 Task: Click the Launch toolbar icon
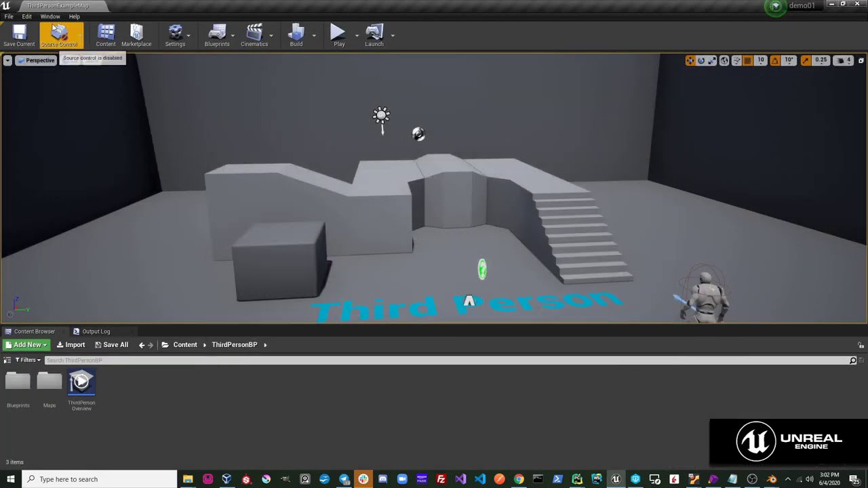coord(374,35)
